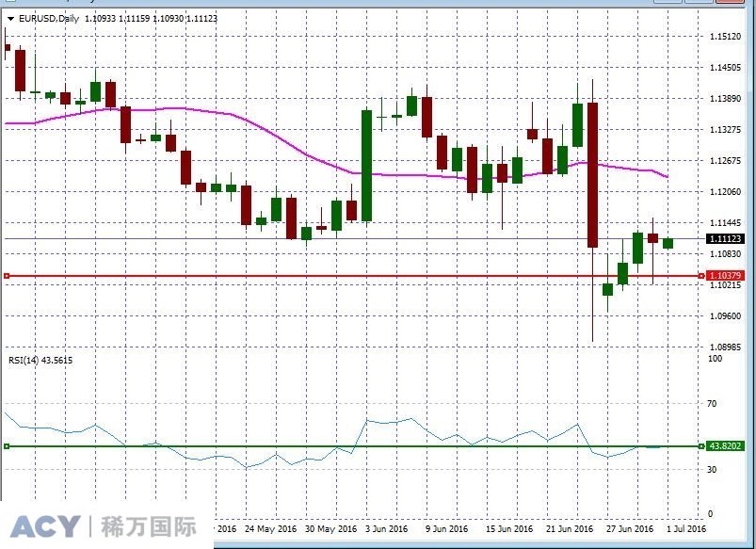This screenshot has width=756, height=549.
Task: Click the OHLC quote values in chart header
Action: pyautogui.click(x=137, y=17)
